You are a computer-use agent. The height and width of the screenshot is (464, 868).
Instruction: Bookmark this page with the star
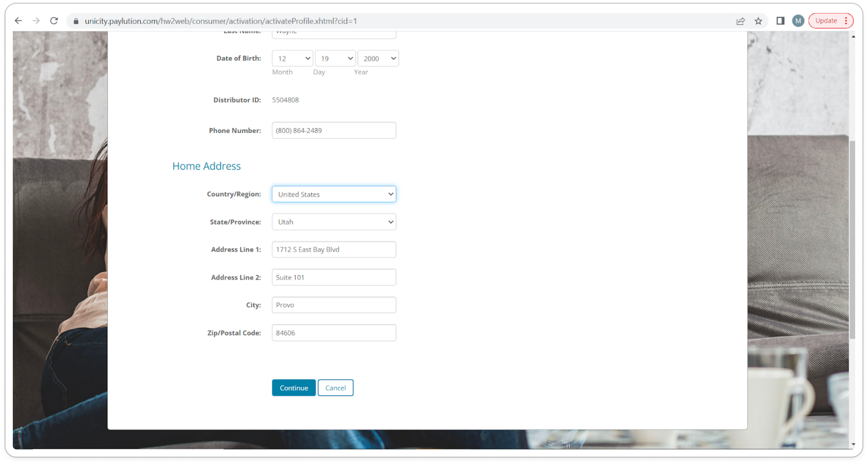point(758,21)
